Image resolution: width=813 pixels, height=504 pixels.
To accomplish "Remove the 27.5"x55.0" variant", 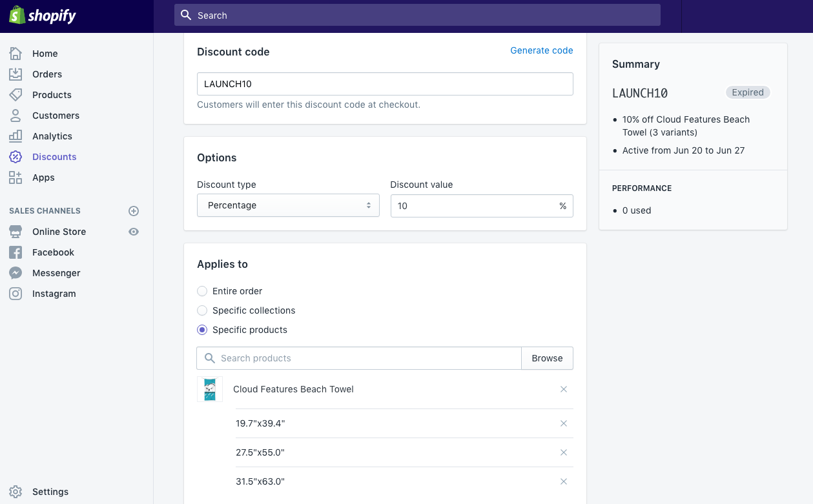I will pos(564,452).
